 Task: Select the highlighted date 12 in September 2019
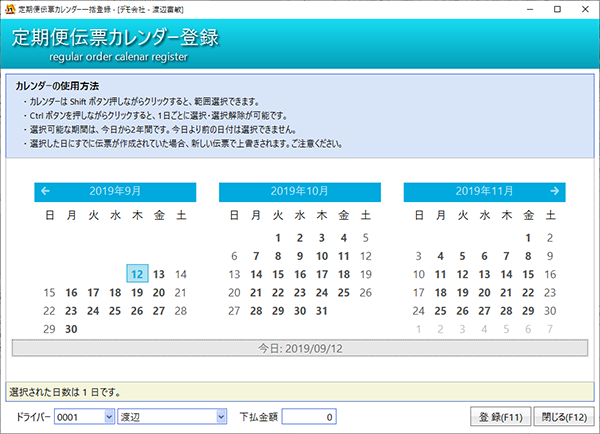[x=137, y=274]
